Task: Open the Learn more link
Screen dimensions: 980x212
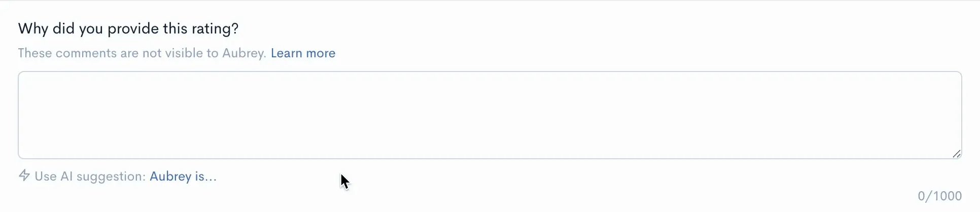Action: [x=303, y=53]
